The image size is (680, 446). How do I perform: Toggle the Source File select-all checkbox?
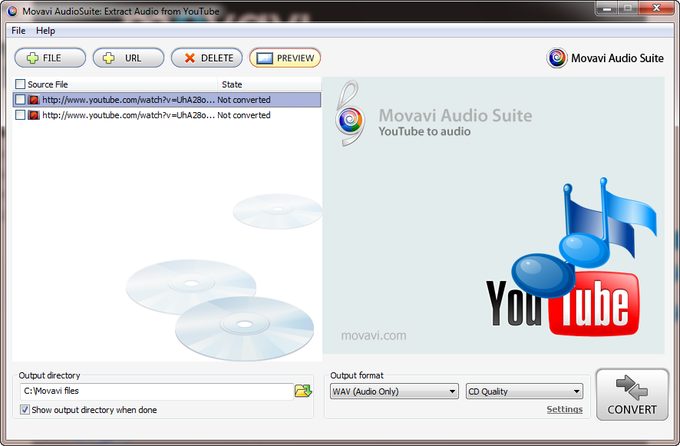coord(20,84)
